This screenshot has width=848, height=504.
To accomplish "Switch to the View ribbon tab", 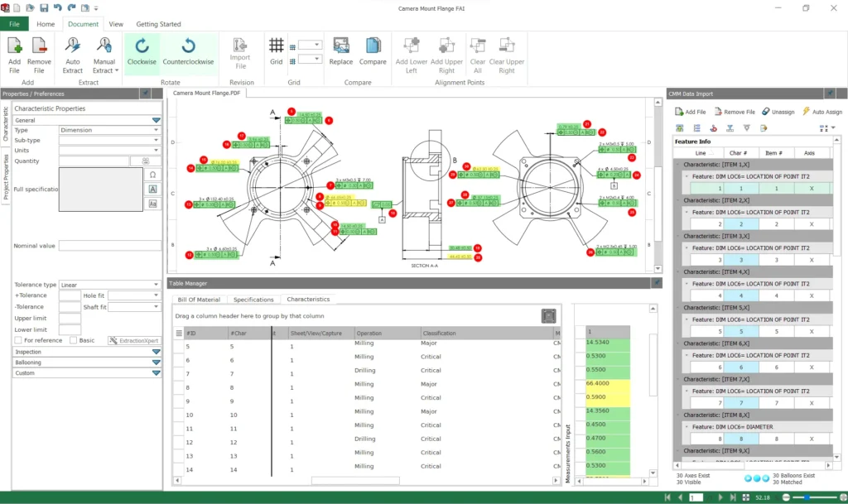I will click(x=116, y=24).
